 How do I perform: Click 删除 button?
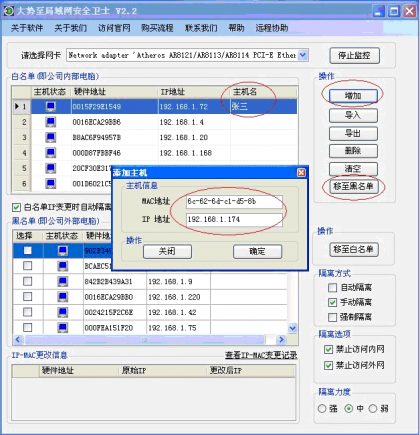[353, 151]
